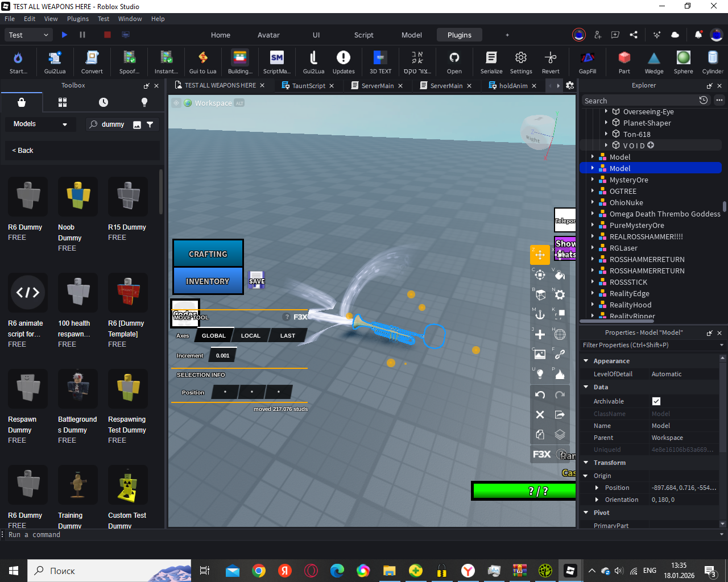Open the TauntScript document tab
The height and width of the screenshot is (582, 728).
tap(309, 86)
